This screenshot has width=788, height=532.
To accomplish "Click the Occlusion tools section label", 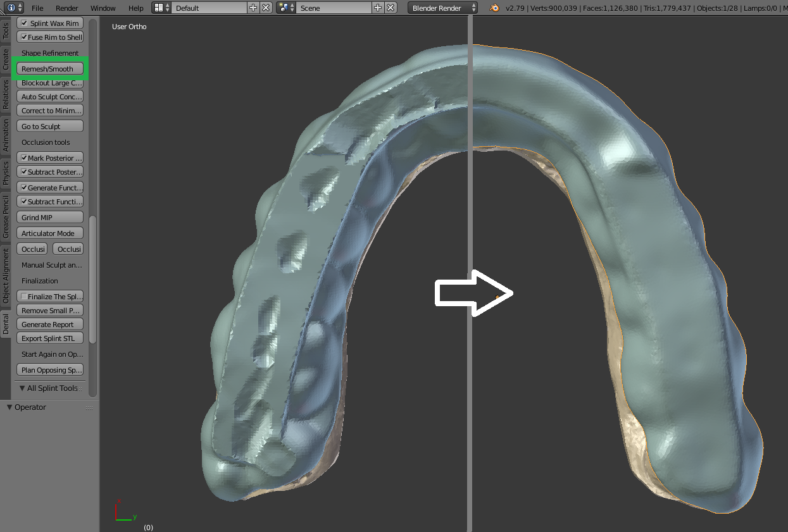I will (x=46, y=142).
